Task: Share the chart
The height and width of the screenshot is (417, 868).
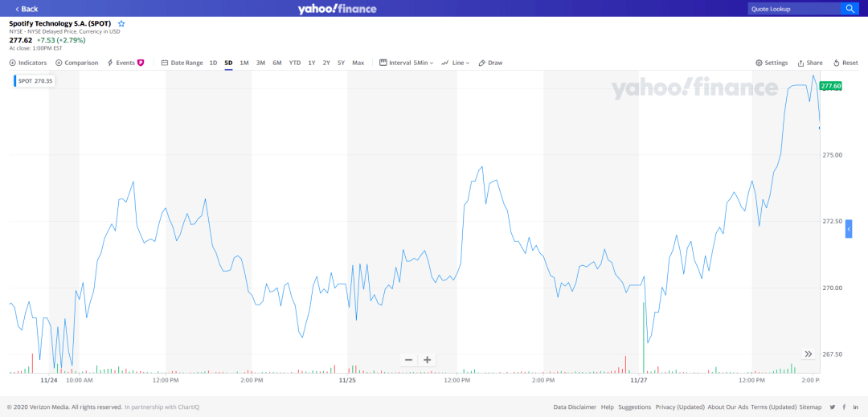Action: click(810, 63)
